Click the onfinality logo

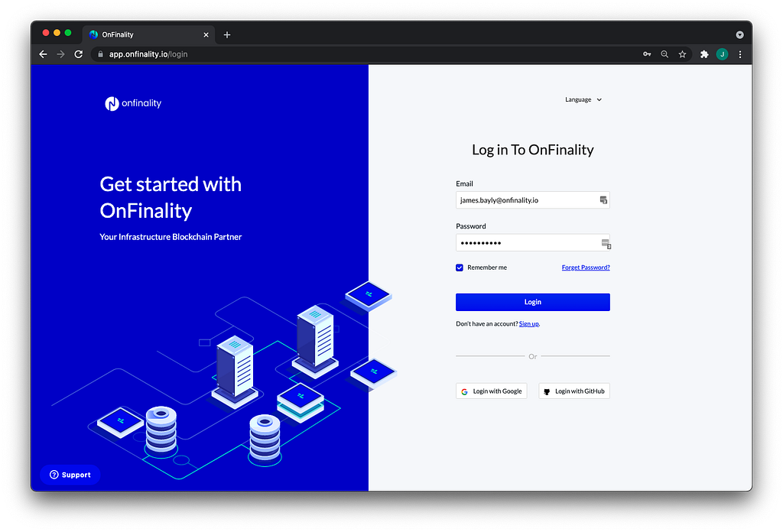[x=133, y=103]
